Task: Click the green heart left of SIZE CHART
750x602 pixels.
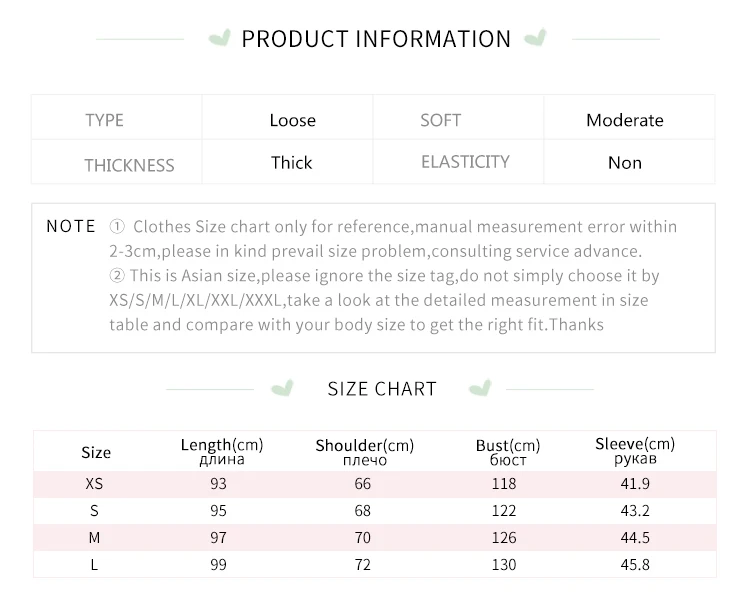Action: (282, 388)
